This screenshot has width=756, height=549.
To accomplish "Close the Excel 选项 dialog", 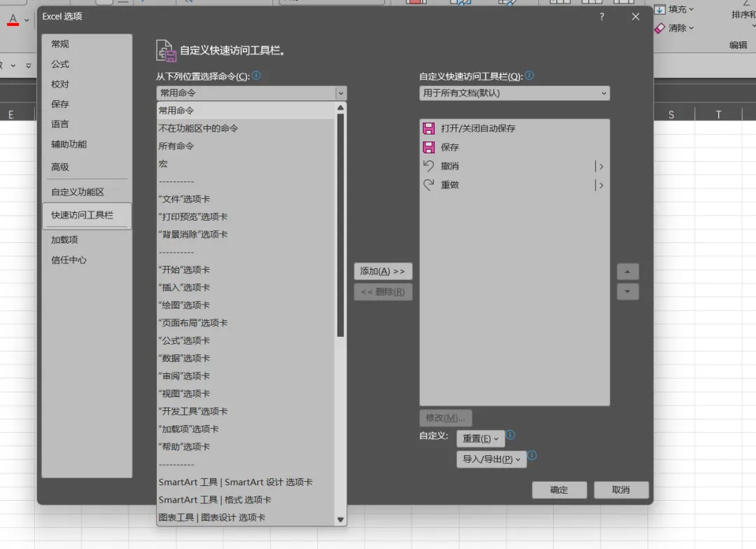I will coord(636,17).
